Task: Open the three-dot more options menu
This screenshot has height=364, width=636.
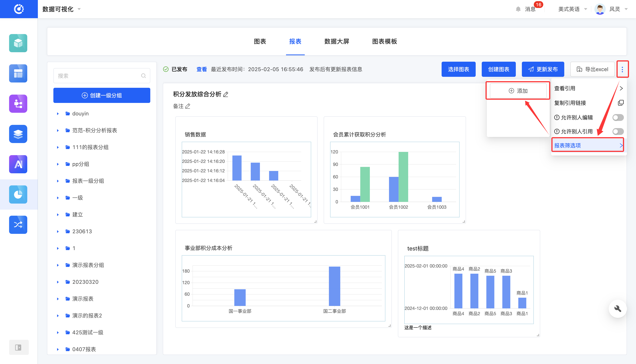Action: pos(622,69)
